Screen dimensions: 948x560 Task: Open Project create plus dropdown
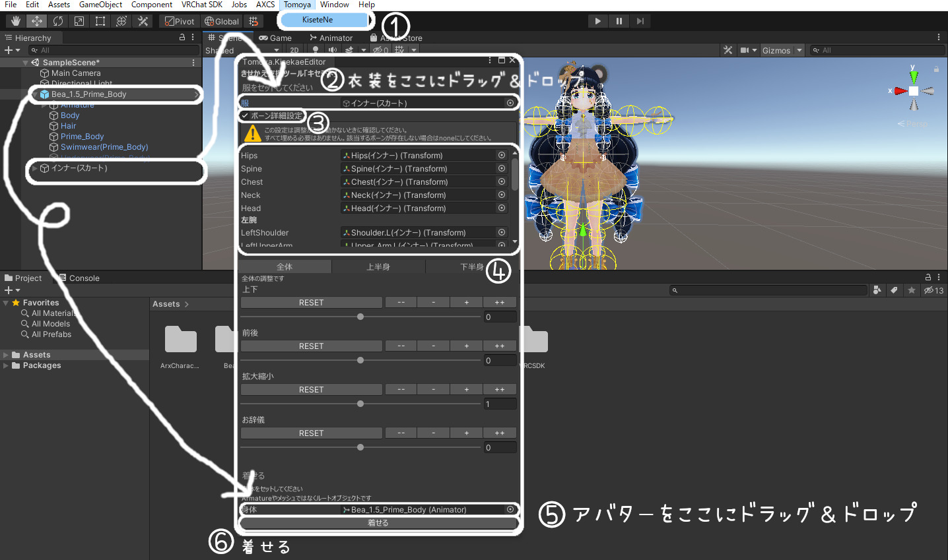[x=12, y=290]
